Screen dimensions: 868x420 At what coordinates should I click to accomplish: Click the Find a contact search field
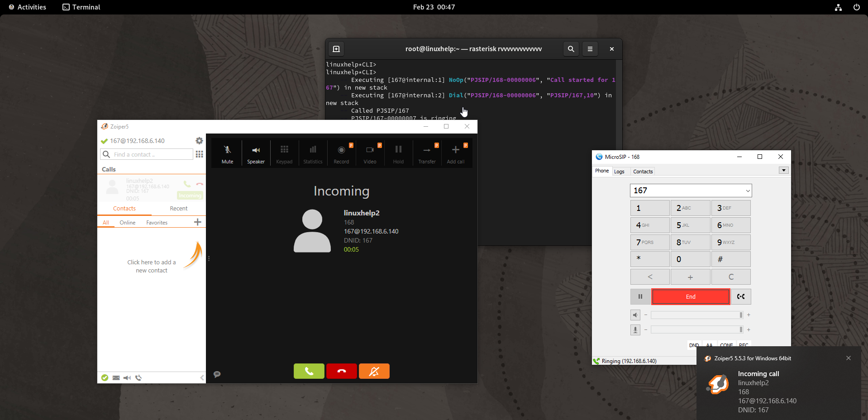click(x=147, y=154)
